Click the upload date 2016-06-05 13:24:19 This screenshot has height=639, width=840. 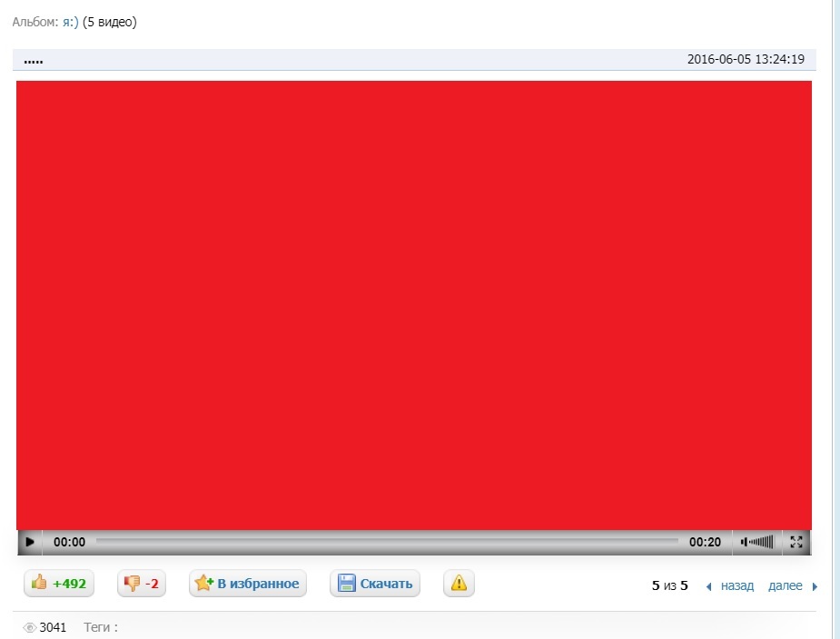(746, 59)
